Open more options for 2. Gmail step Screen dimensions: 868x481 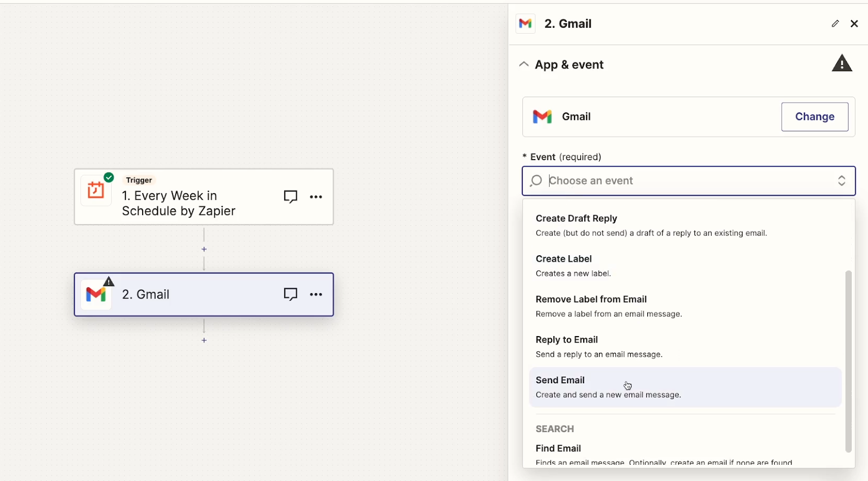[x=316, y=295]
